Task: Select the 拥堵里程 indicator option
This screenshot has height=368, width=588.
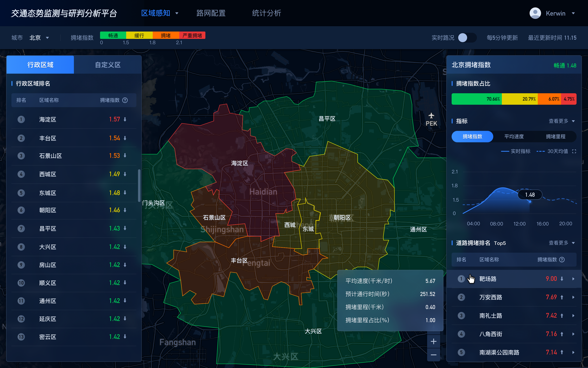Action: 556,137
